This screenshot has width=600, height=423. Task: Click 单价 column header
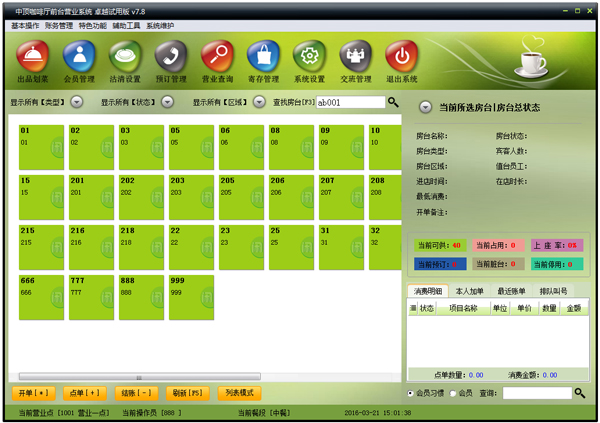pyautogui.click(x=524, y=308)
